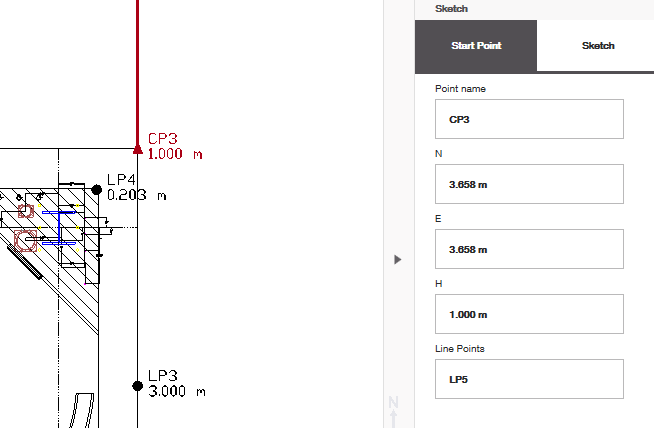
Task: Click the N coordinate input field
Action: tap(529, 184)
